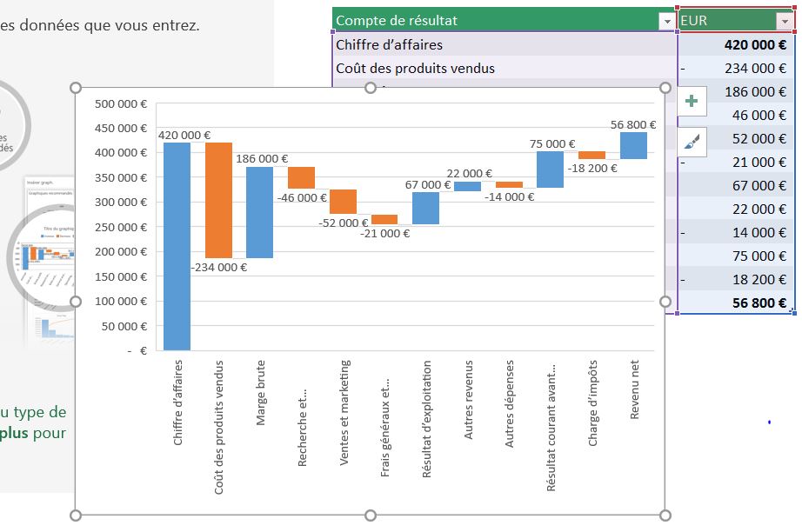Screen dimensions: 802x532
Task: Click the blue Autres revenus bar
Action: (467, 187)
